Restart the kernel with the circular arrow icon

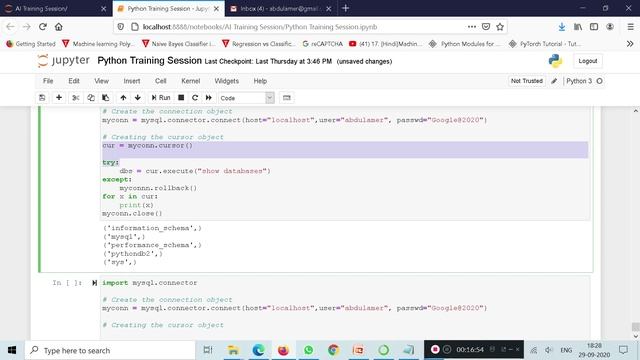click(195, 98)
